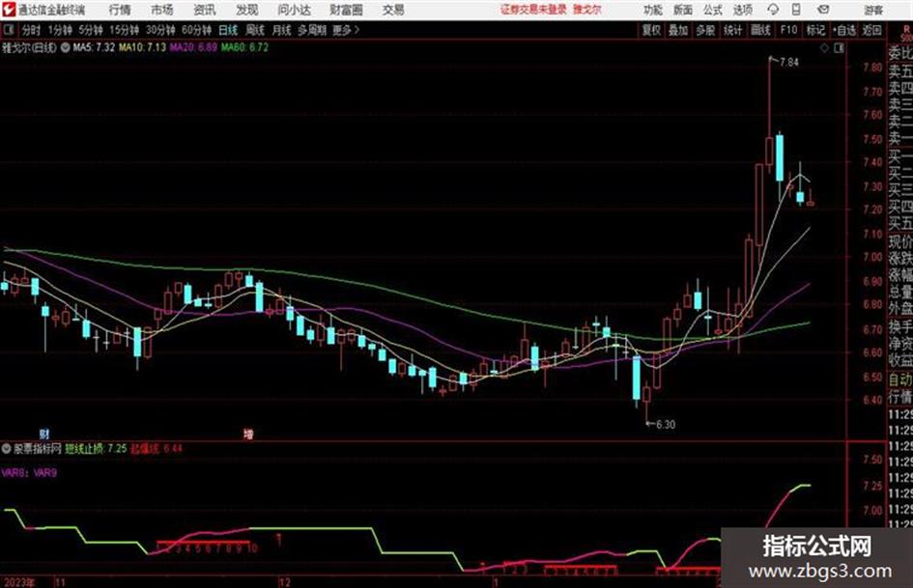Open the 版面 menu
The width and height of the screenshot is (913, 588).
tap(683, 10)
